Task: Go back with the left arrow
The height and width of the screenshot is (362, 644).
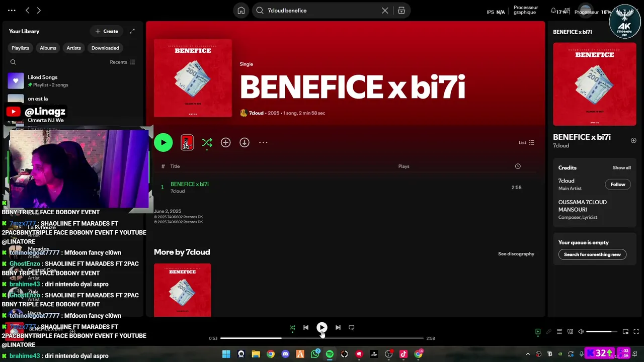Action: (x=28, y=10)
